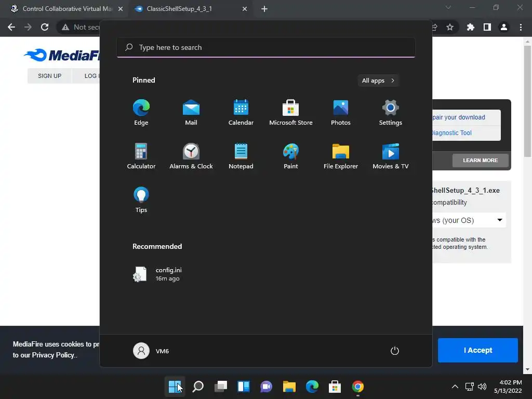Open the VM6 user account menu
The height and width of the screenshot is (399, 532).
[151, 351]
